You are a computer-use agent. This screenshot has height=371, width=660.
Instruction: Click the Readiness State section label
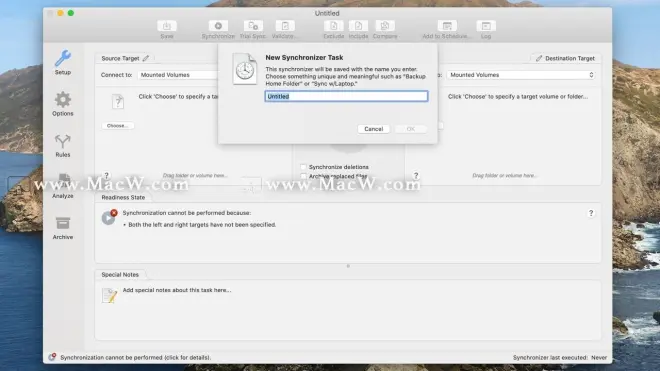click(123, 197)
